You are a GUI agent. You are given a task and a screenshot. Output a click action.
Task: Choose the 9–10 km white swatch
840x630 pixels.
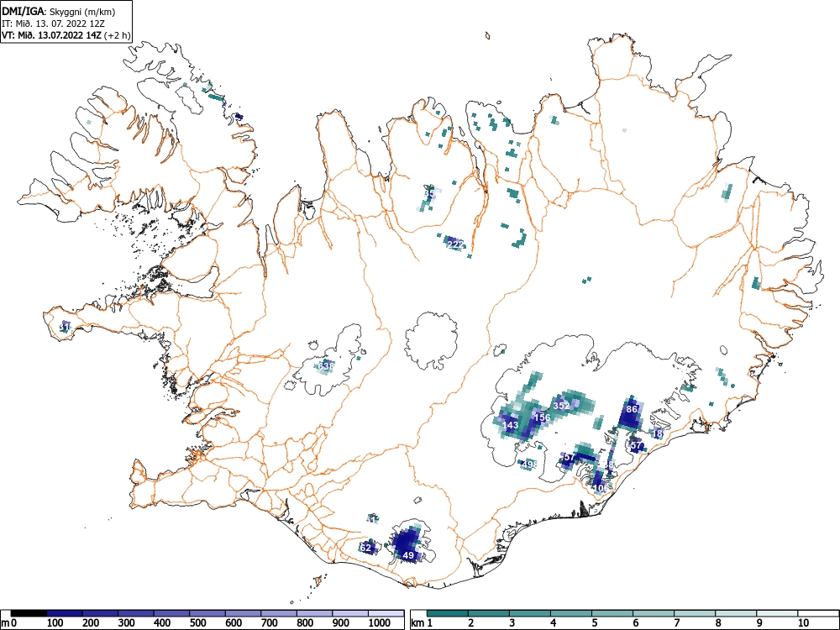(776, 613)
